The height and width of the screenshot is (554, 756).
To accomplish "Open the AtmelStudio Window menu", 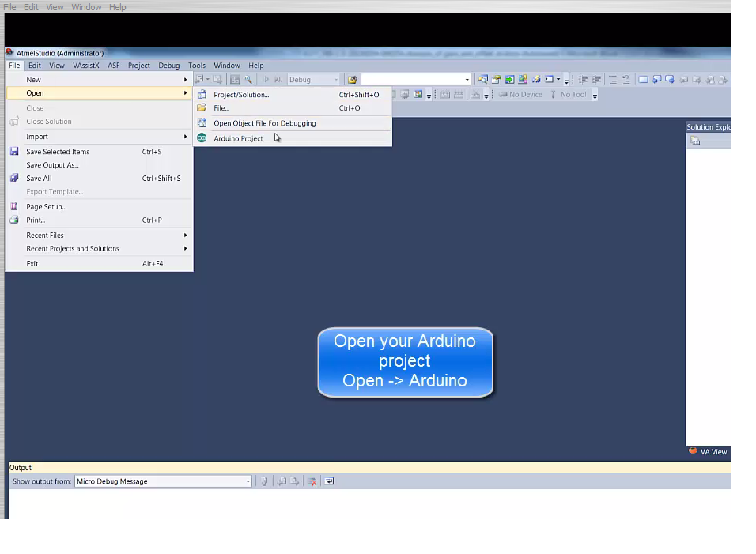I will point(227,66).
